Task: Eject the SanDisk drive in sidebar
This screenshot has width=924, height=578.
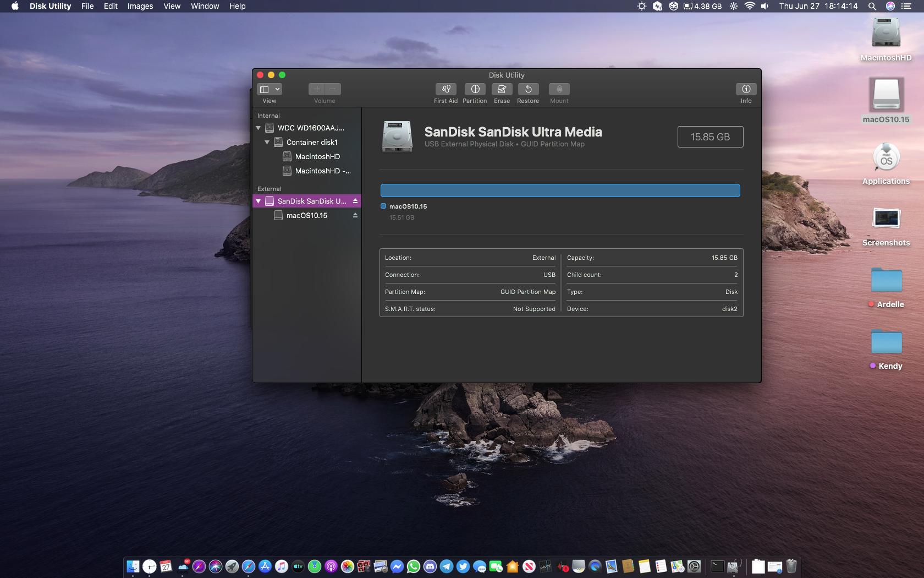Action: [x=355, y=201]
